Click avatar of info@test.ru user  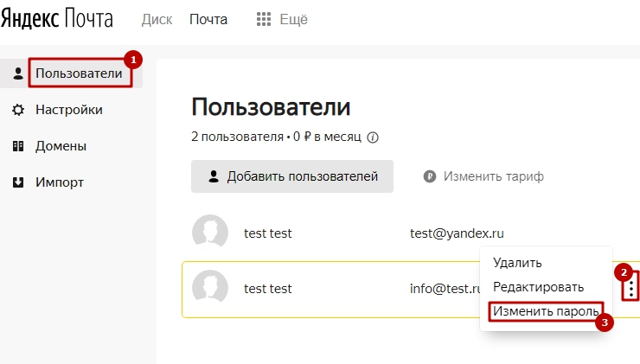pyautogui.click(x=210, y=288)
